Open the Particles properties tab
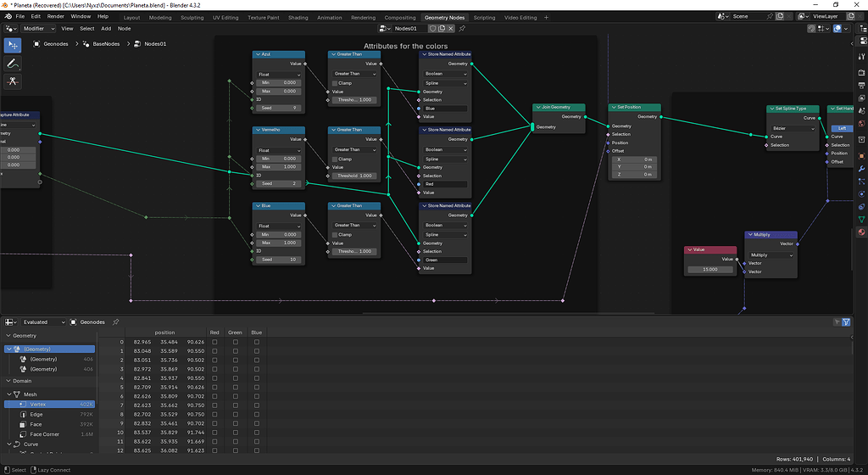 coord(861,182)
